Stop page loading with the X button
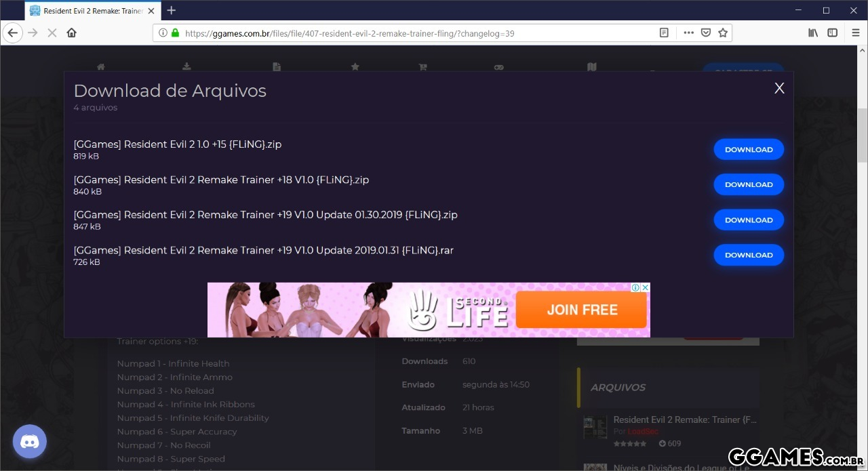Screen dimensions: 868x471 pyautogui.click(x=52, y=33)
